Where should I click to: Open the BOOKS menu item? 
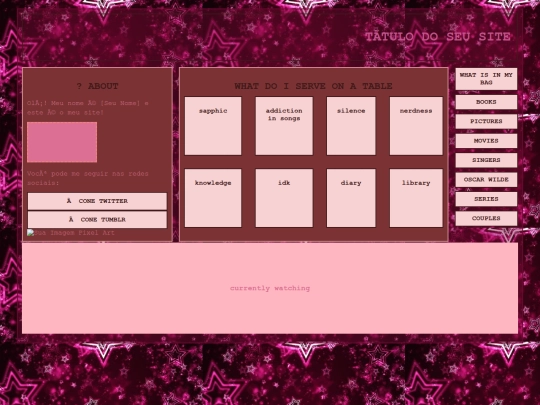click(x=486, y=102)
